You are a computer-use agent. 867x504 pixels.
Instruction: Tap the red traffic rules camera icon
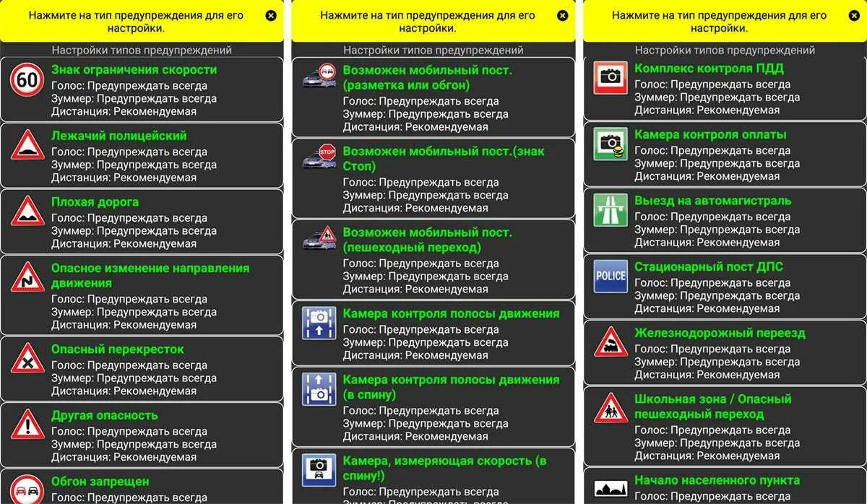coord(611,77)
